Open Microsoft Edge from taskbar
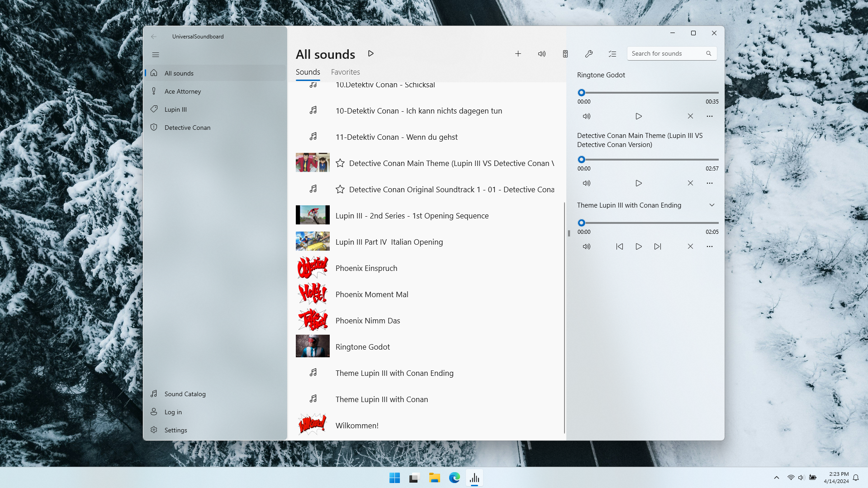868x488 pixels. point(455,478)
